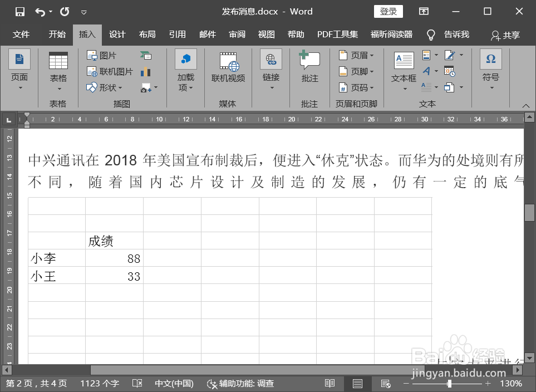Viewport: 536px width, 392px height.
Task: Open the 页码 page number dropdown
Action: coord(356,87)
